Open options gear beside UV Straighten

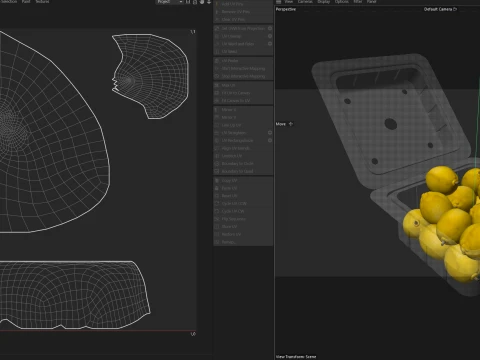click(270, 133)
